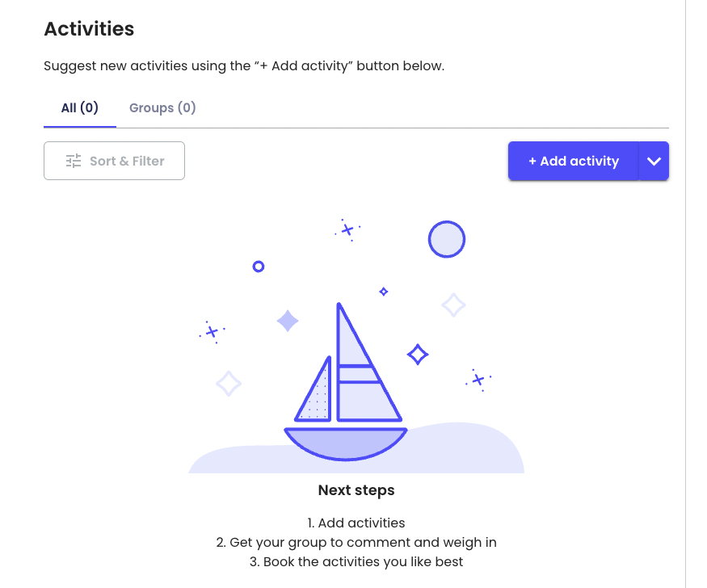Click the dotted small sail of the boat
The image size is (707, 588).
click(x=318, y=393)
